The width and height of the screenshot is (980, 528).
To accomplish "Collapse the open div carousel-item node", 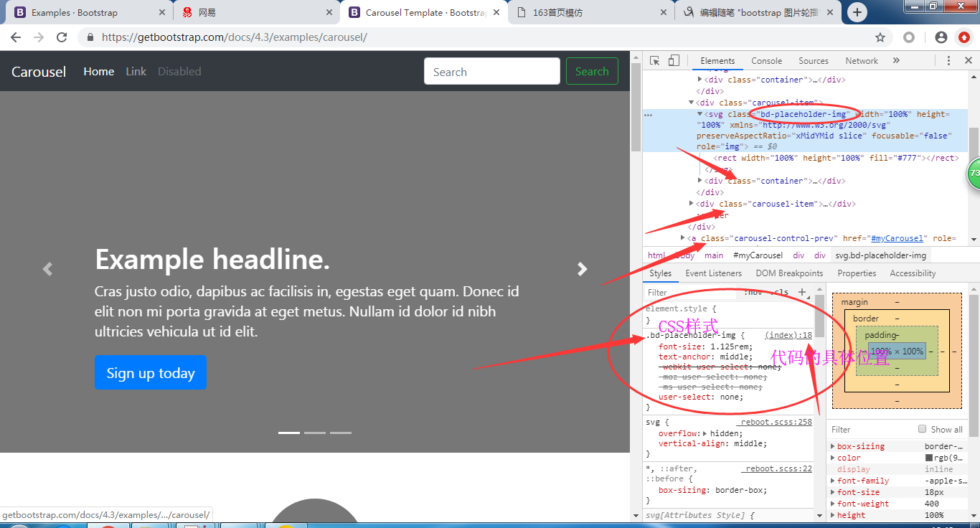I will (x=692, y=103).
